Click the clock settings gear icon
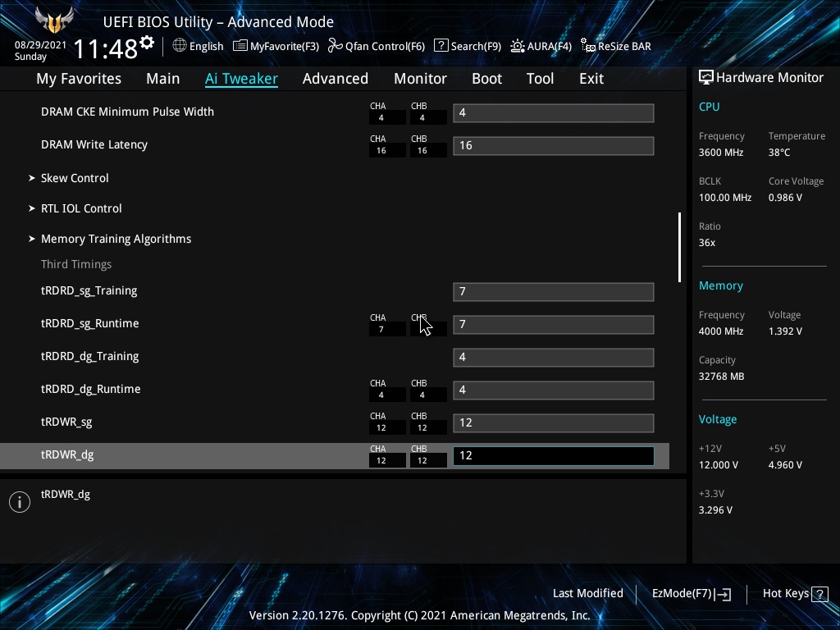The height and width of the screenshot is (630, 840). click(147, 43)
